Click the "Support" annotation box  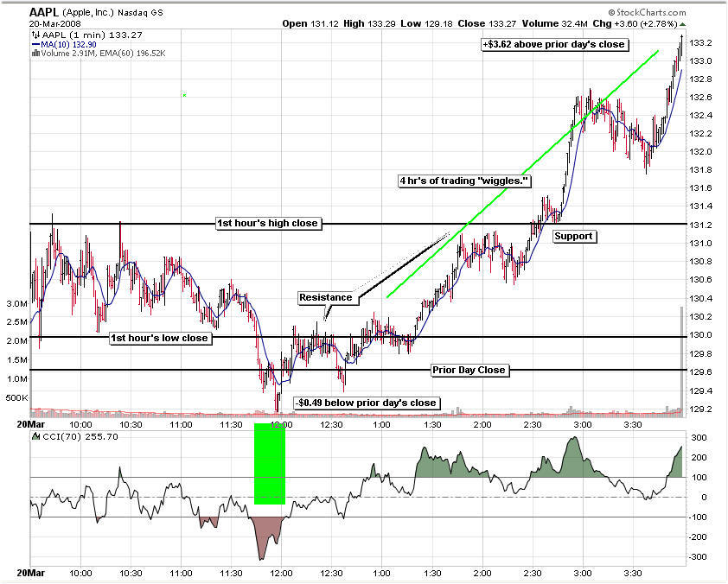[x=574, y=237]
